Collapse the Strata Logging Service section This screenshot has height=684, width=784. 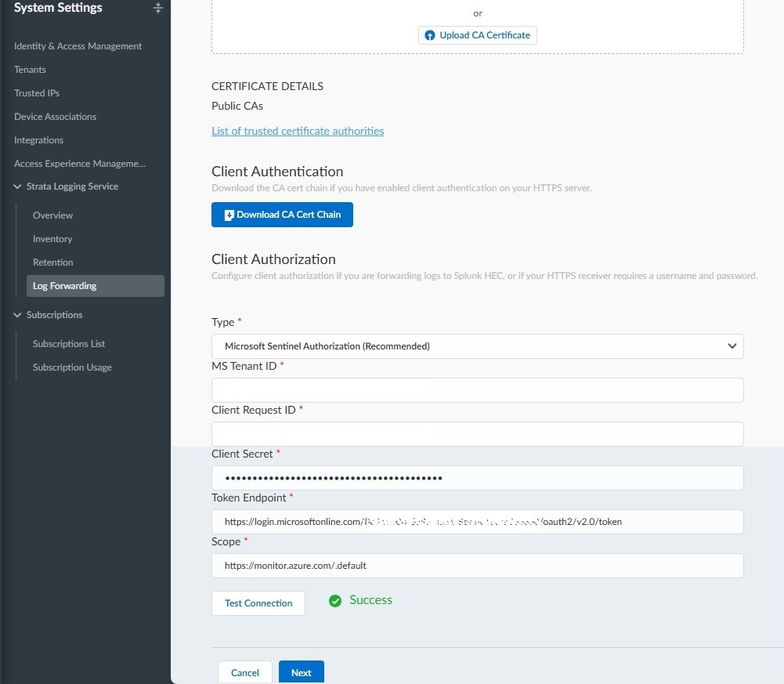(x=17, y=186)
